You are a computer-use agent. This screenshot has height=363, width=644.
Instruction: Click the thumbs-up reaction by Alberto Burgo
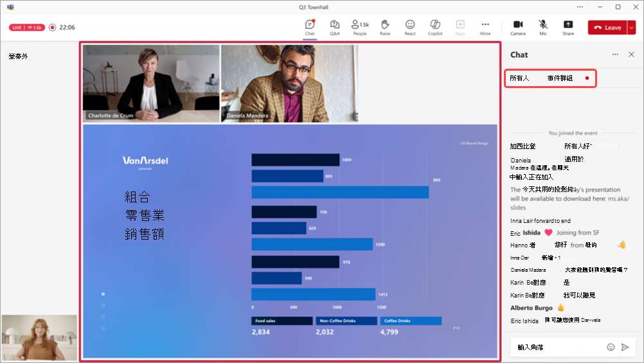[x=561, y=308]
